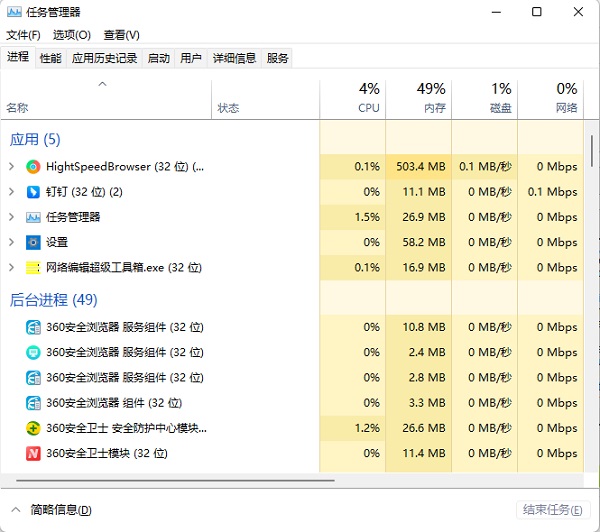The height and width of the screenshot is (532, 600).
Task: Sort by the 磁盘 column header
Action: (484, 100)
